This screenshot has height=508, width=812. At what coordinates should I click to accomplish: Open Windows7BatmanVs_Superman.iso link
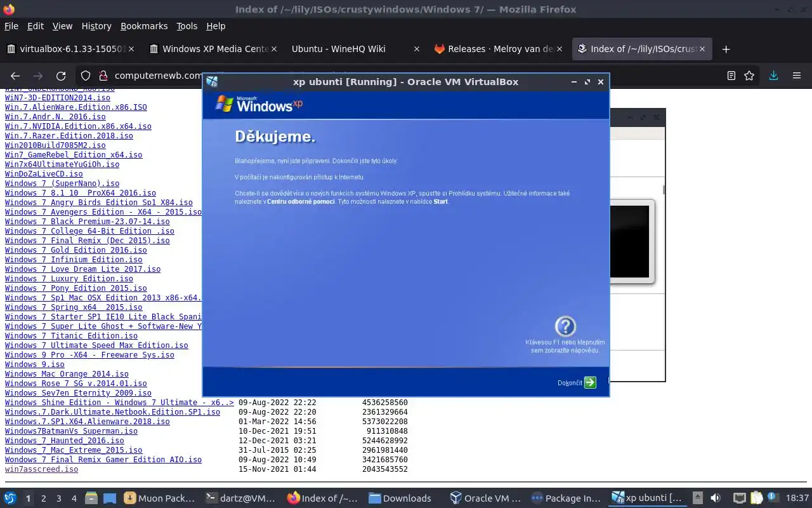click(x=71, y=431)
